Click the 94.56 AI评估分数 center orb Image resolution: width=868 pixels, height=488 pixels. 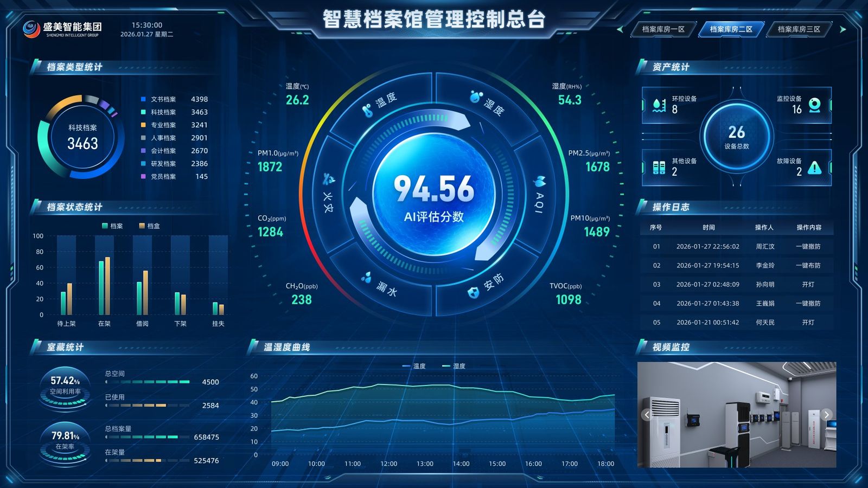coord(434,195)
